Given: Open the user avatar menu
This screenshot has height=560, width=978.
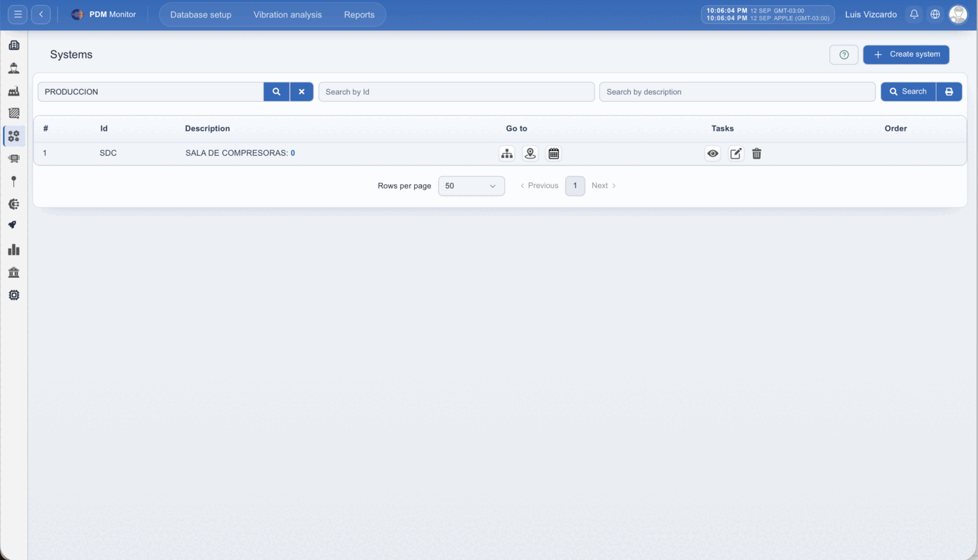Looking at the screenshot, I should pos(958,15).
